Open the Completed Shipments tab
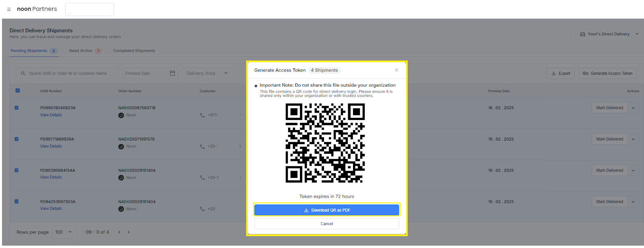644x248 pixels. coord(134,51)
